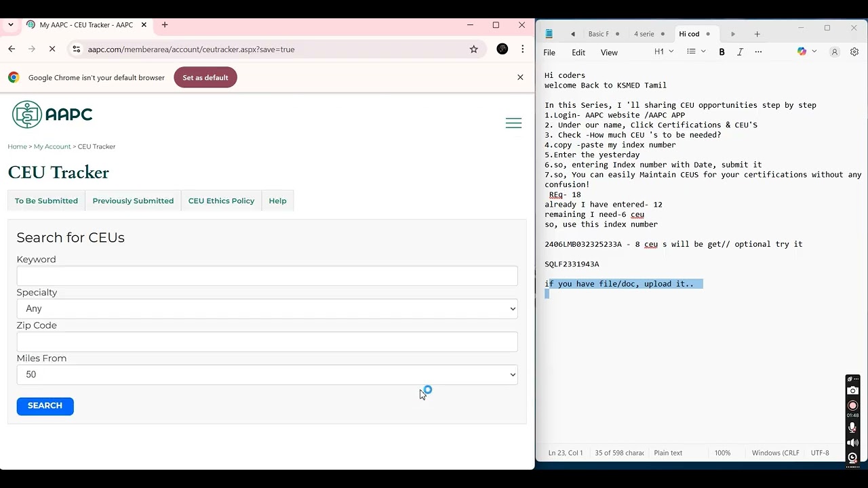The image size is (868, 488).
Task: Open a new Chrome tab
Action: [x=164, y=25]
